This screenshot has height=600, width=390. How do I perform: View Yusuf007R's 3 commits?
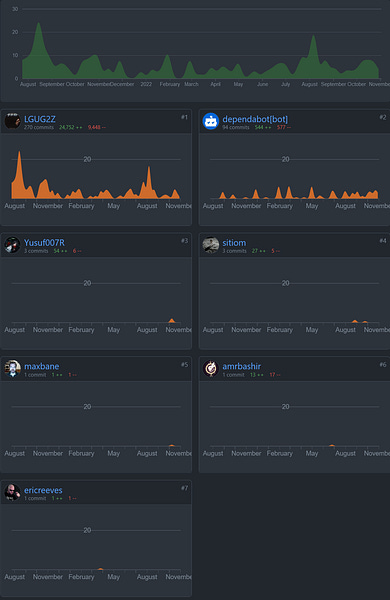point(36,251)
